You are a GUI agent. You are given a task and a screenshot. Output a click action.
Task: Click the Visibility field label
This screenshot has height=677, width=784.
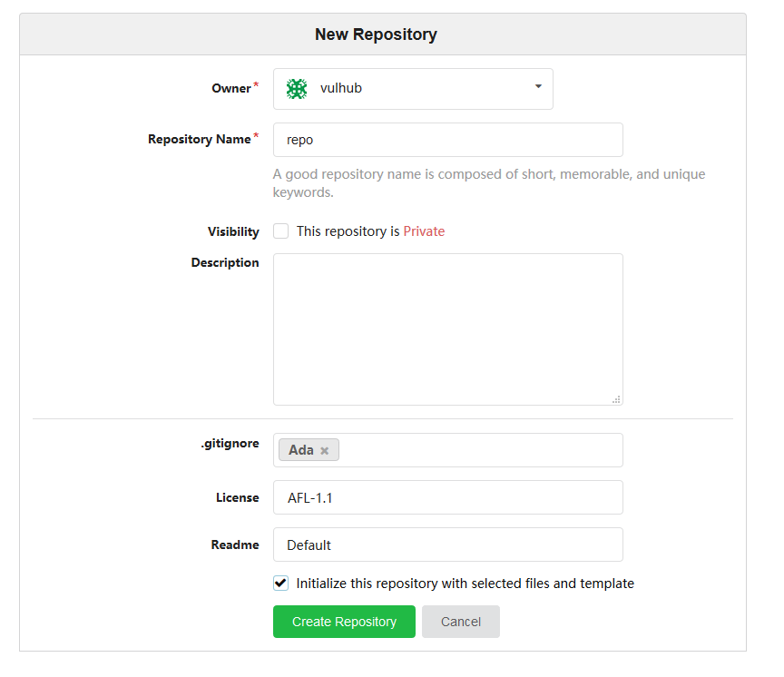[233, 231]
